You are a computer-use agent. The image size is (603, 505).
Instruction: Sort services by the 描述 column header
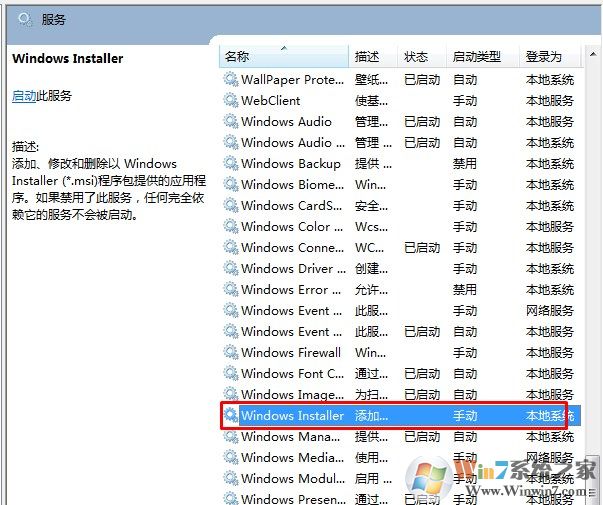(372, 57)
